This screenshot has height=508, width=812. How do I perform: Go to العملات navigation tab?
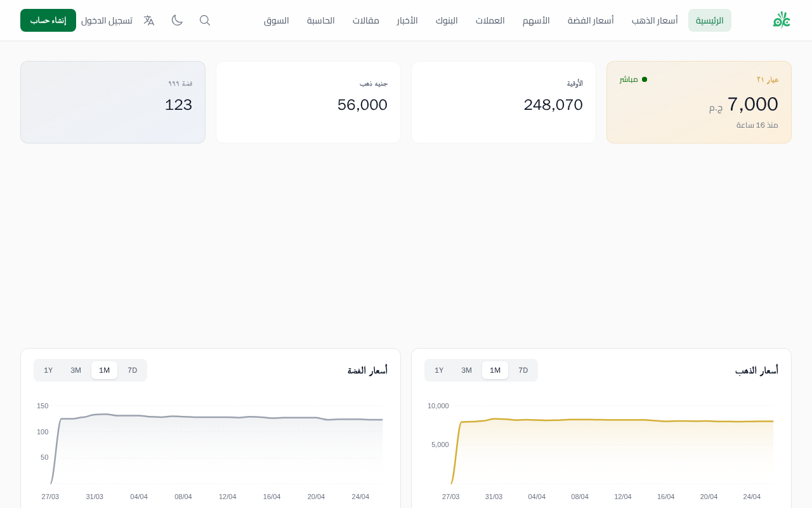tap(490, 20)
